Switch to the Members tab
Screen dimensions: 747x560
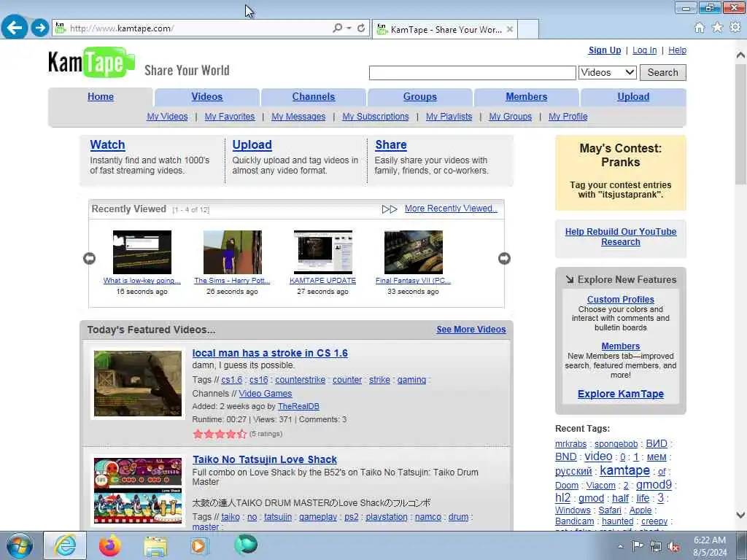click(527, 97)
